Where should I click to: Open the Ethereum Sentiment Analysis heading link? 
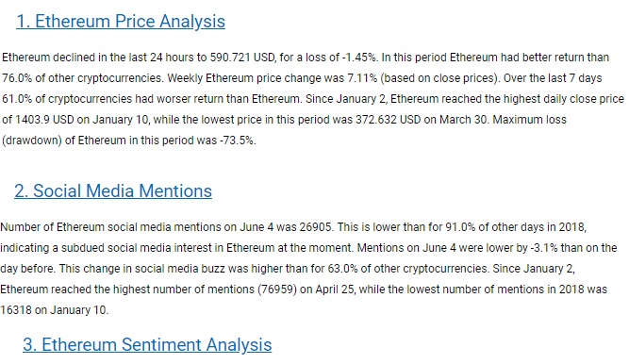pos(147,345)
